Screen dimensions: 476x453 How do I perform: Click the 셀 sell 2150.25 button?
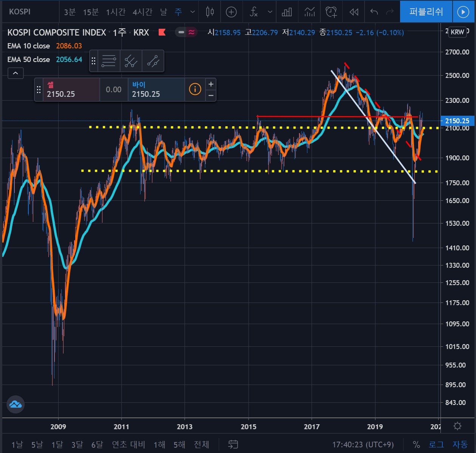click(x=71, y=90)
